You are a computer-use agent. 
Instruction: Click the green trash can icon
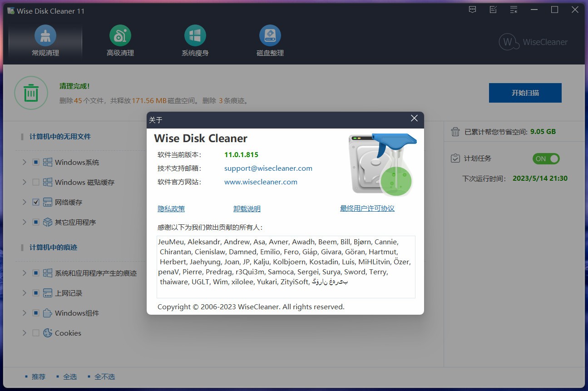(31, 93)
